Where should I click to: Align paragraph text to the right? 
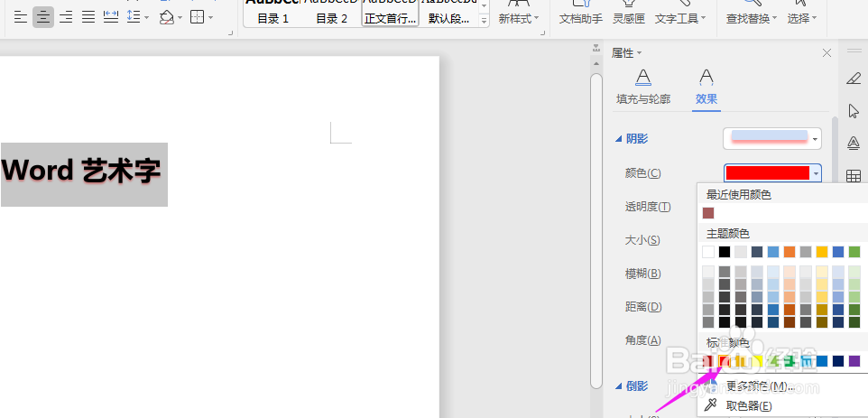coord(66,17)
